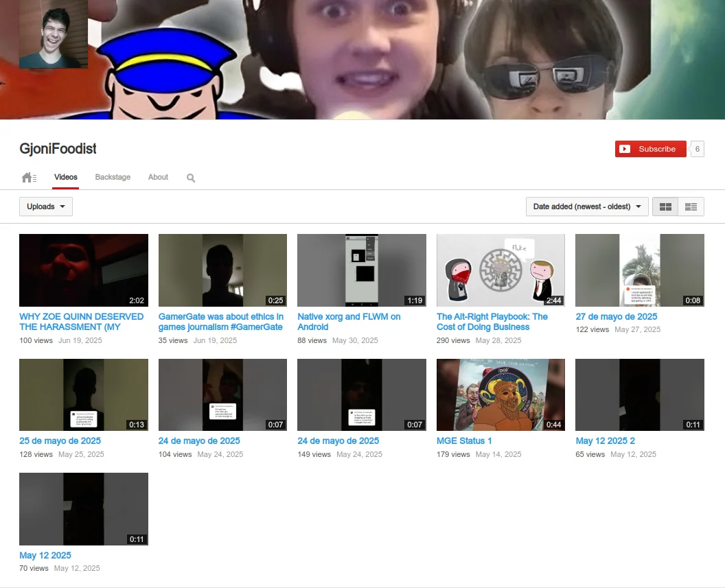
Task: Open 'GamerGate was about ethics' video title
Action: 221,322
